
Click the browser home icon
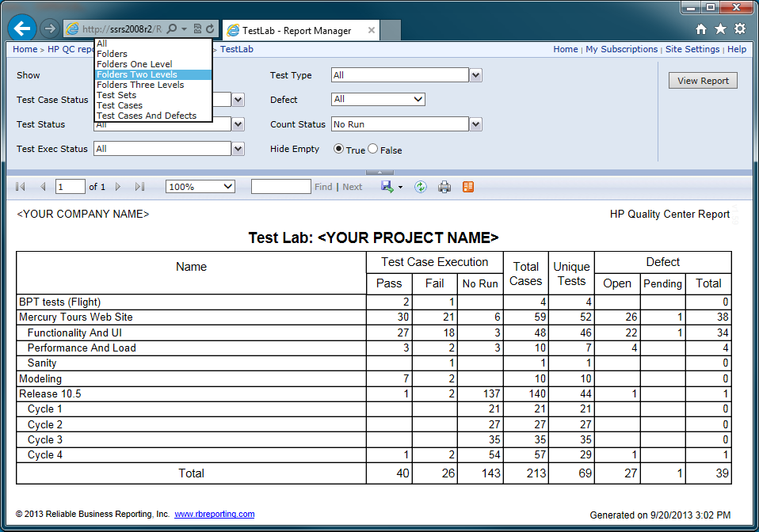click(x=701, y=28)
